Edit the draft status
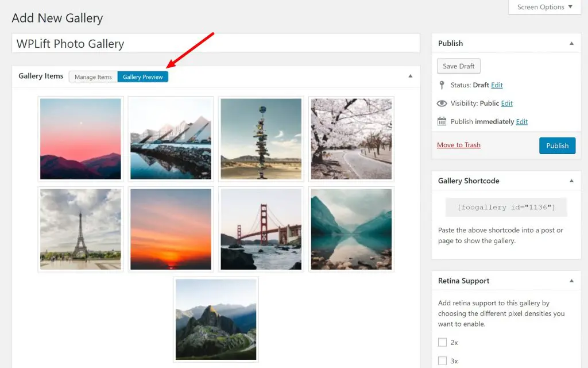The image size is (588, 368). (x=497, y=85)
